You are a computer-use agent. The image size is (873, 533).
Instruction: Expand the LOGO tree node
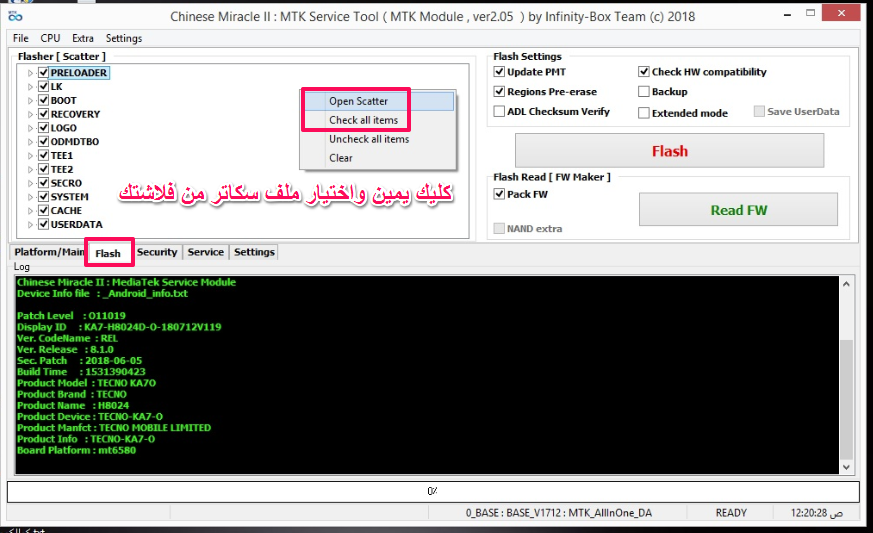click(31, 128)
